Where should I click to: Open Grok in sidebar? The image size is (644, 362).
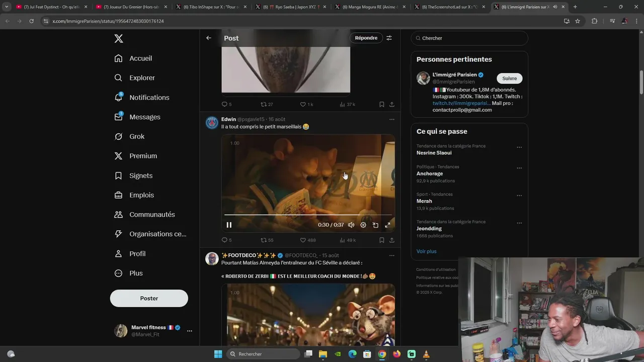coord(129,136)
